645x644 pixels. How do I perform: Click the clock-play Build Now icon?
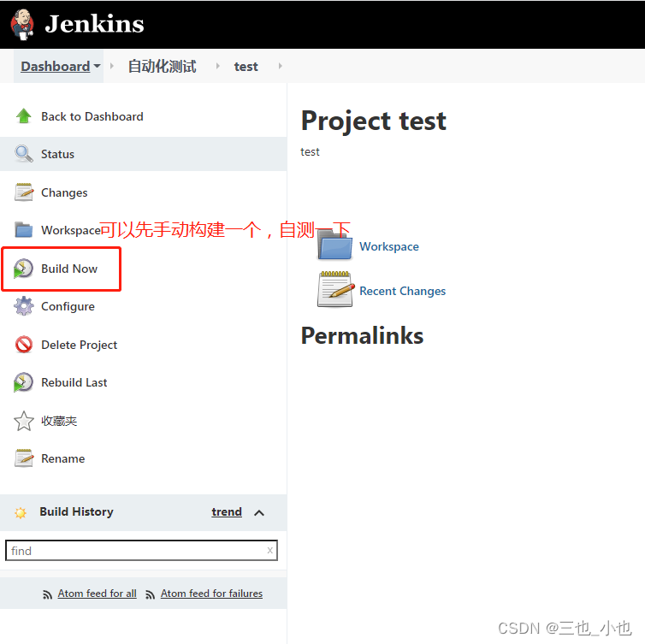(23, 269)
